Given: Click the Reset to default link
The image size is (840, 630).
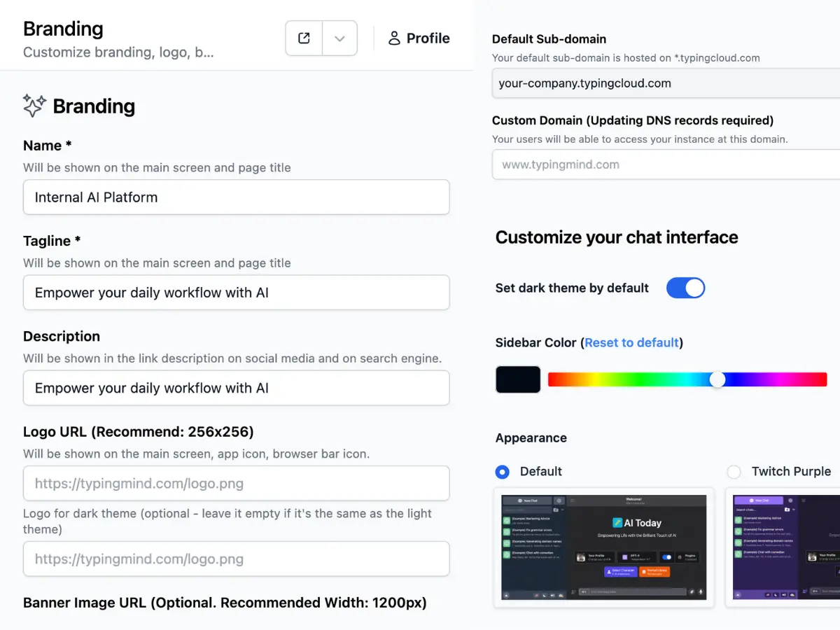Looking at the screenshot, I should [x=631, y=342].
